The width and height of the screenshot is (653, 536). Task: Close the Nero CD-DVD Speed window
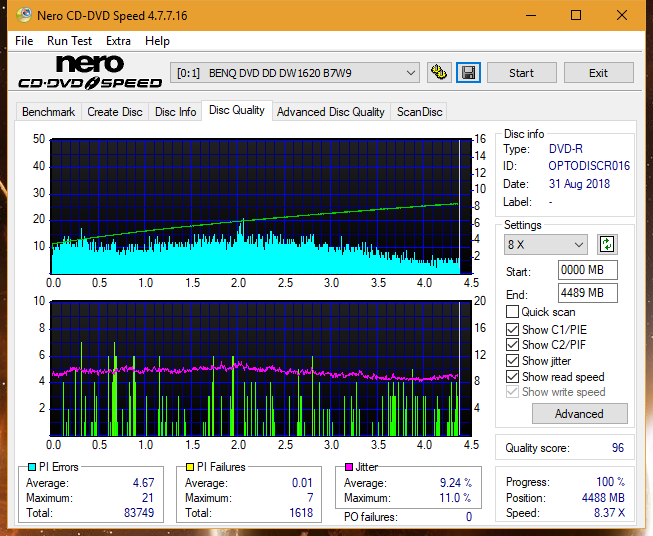[622, 15]
